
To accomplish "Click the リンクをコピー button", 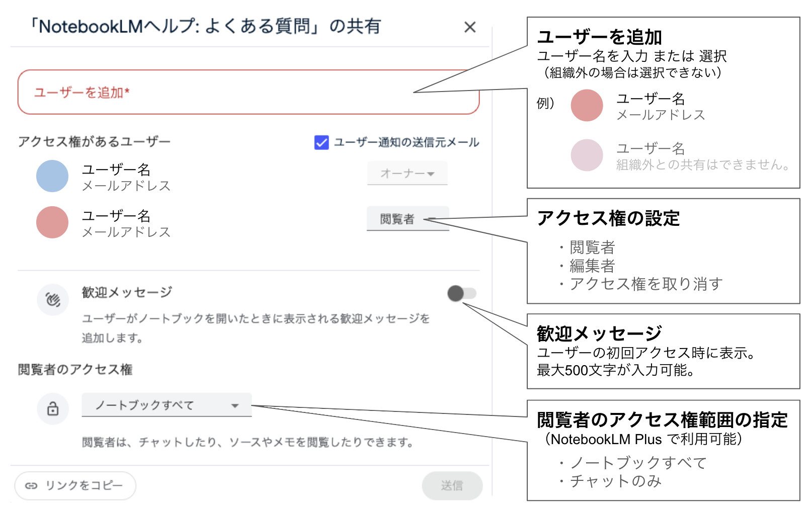I will pyautogui.click(x=75, y=485).
